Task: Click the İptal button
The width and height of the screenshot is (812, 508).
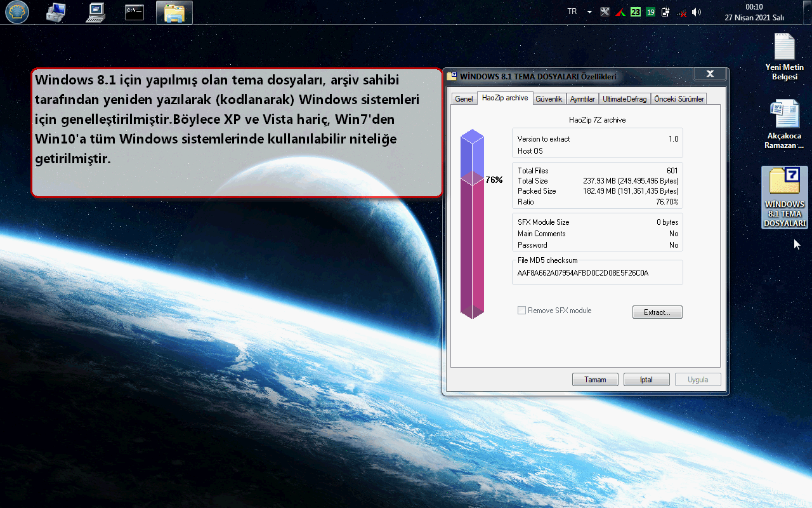Action: 646,380
